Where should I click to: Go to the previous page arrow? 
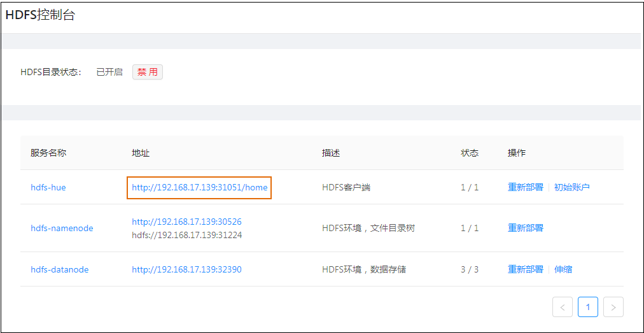click(x=563, y=307)
